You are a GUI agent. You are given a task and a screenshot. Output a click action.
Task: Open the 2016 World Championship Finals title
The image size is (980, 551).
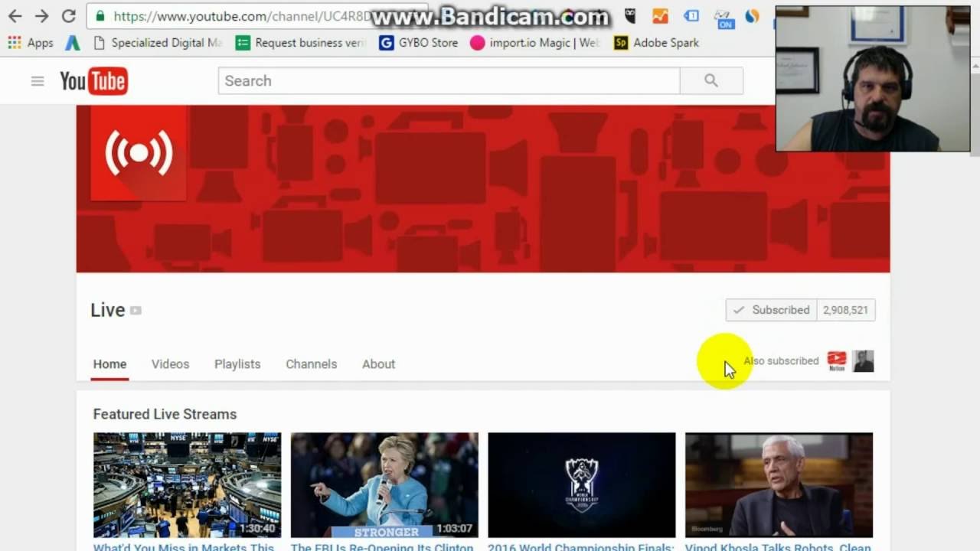pos(580,546)
